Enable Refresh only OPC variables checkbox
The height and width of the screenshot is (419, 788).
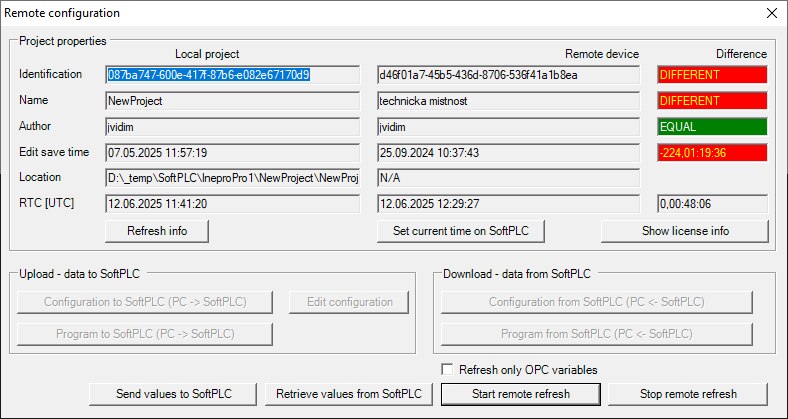(448, 369)
